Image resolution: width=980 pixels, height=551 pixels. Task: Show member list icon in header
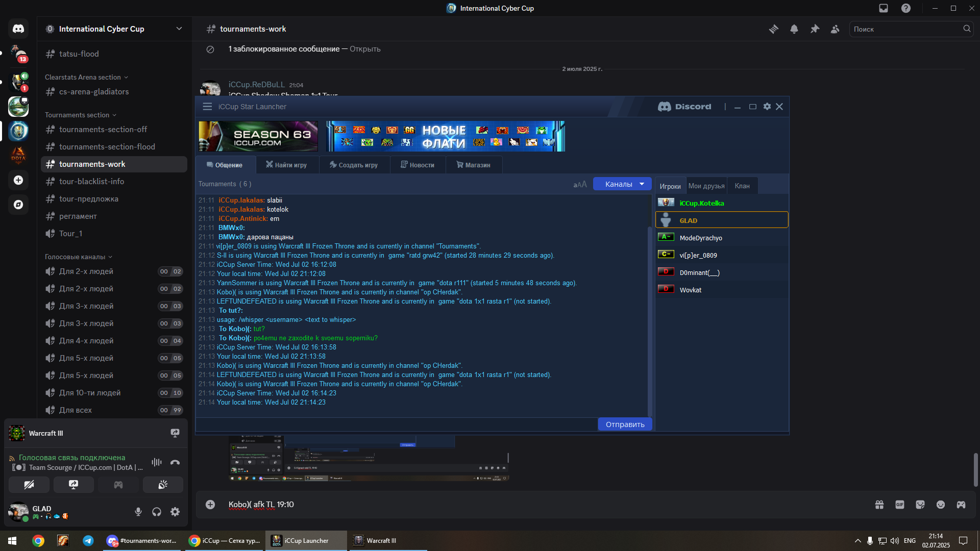pyautogui.click(x=835, y=29)
